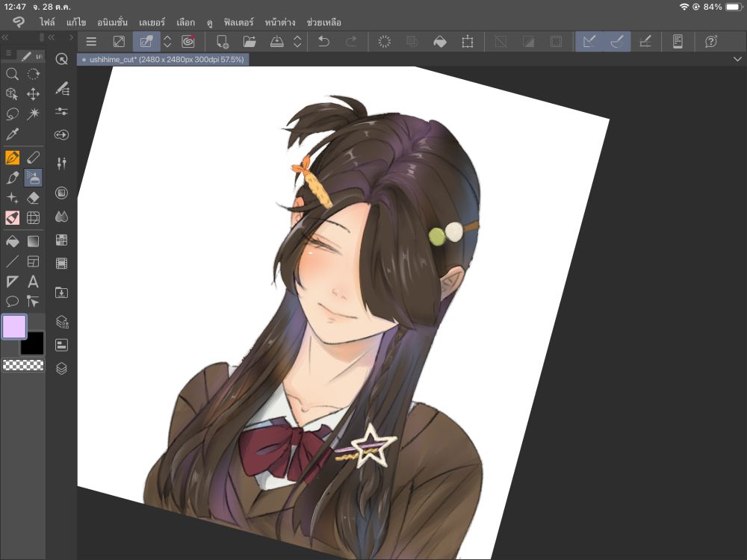Image resolution: width=747 pixels, height=560 pixels.
Task: Toggle Snap to Special Ruler
Action: point(617,41)
